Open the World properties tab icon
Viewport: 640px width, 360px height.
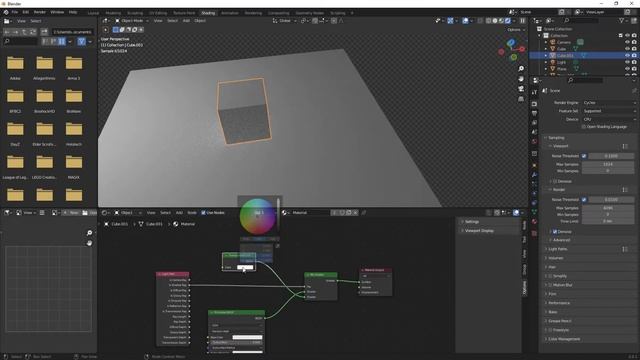tap(534, 142)
